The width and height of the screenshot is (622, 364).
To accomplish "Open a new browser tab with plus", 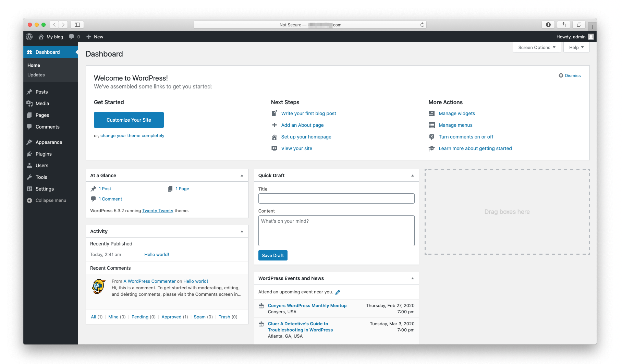I will pyautogui.click(x=592, y=27).
